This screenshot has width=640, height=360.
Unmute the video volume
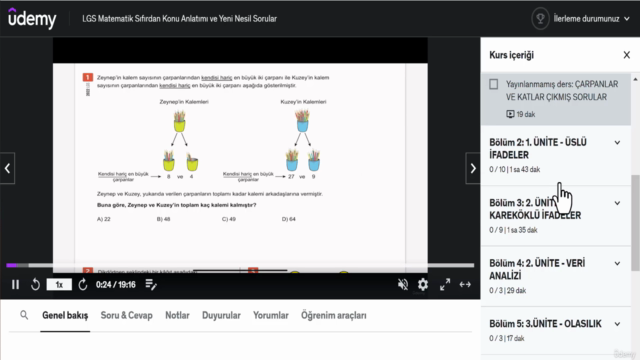(403, 284)
